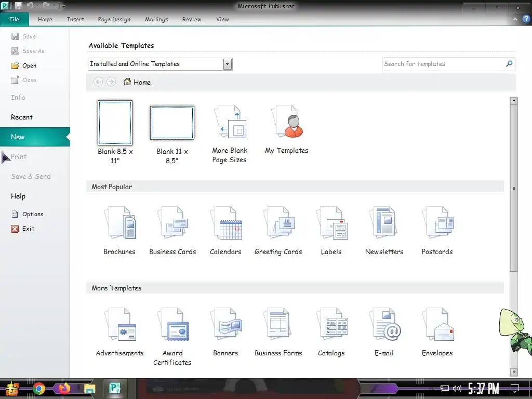Screen dimensions: 532x399
Task: Open My Templates folder
Action: pyautogui.click(x=287, y=129)
